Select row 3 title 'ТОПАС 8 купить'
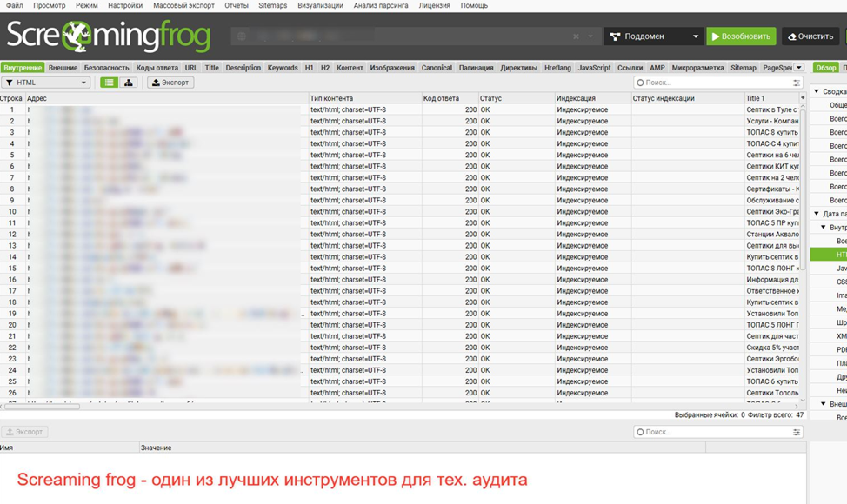The width and height of the screenshot is (847, 504). tap(772, 132)
